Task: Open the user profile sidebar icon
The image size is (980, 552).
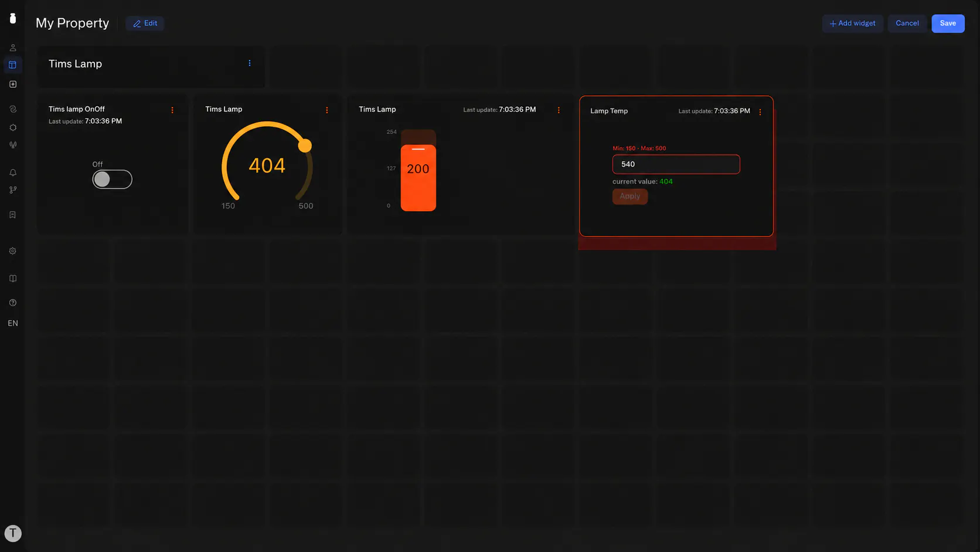Action: (x=13, y=48)
